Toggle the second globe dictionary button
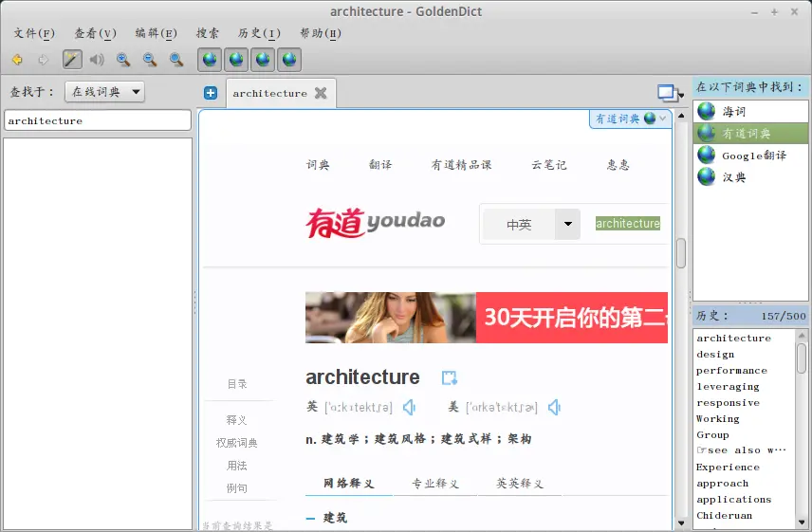Image resolution: width=812 pixels, height=532 pixels. coord(236,60)
